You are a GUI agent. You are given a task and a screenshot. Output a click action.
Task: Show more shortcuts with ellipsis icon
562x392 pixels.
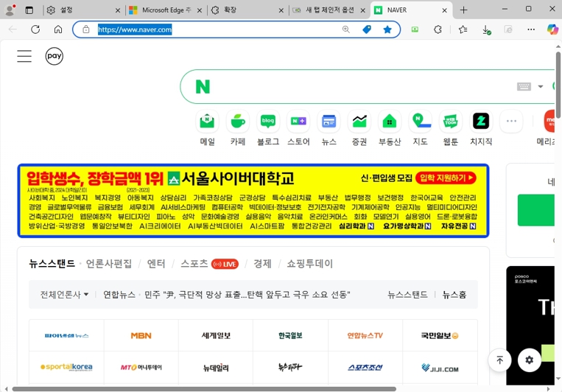click(x=511, y=122)
